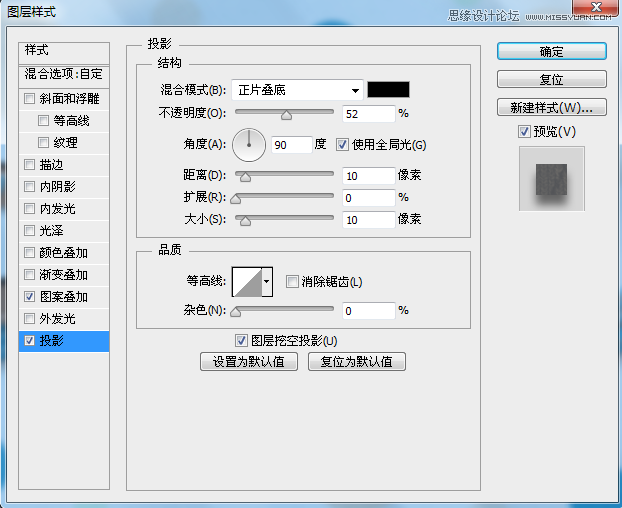Screen dimensions: 622x508
Task: Check the 内阴影 style box
Action: tap(29, 186)
